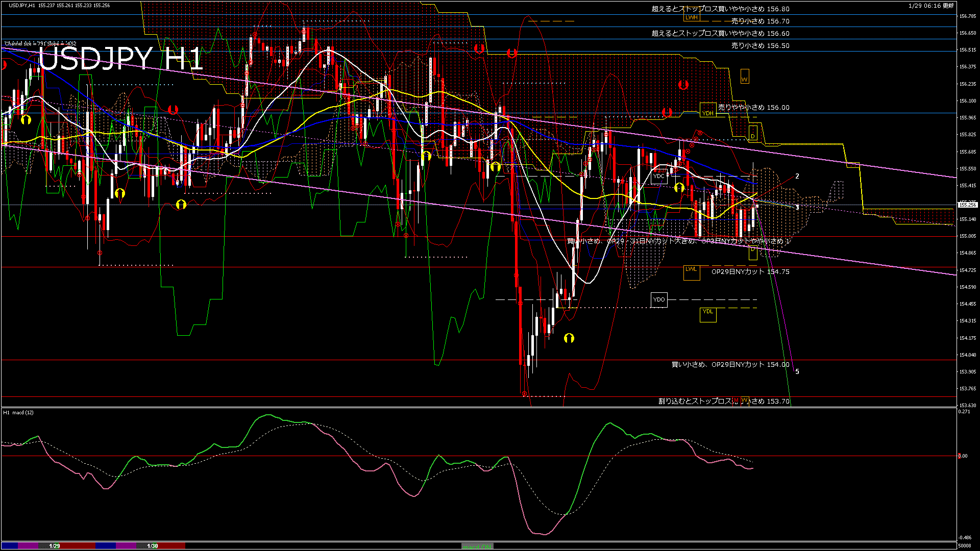Select the 1/30 date marker on session bar

[152, 546]
